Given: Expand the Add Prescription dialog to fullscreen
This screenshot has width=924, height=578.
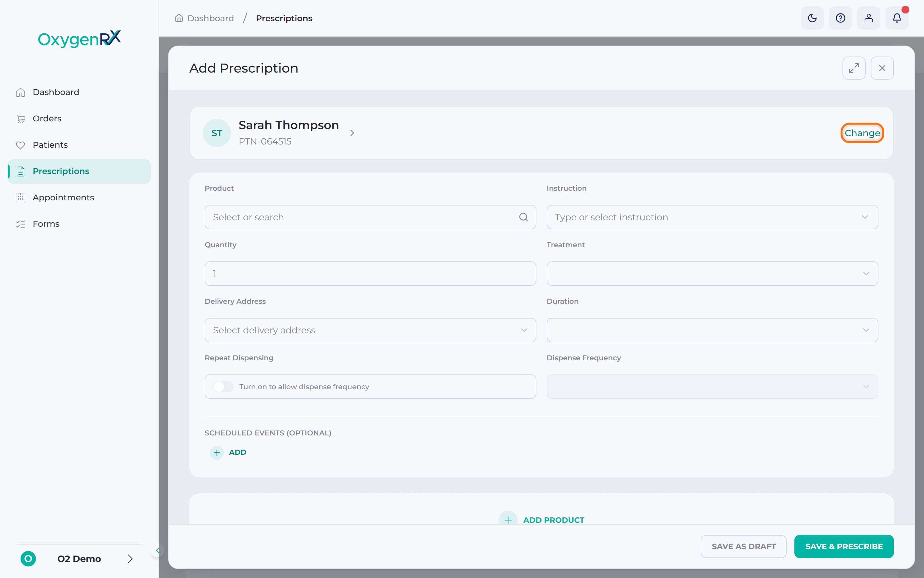Looking at the screenshot, I should click(x=854, y=68).
